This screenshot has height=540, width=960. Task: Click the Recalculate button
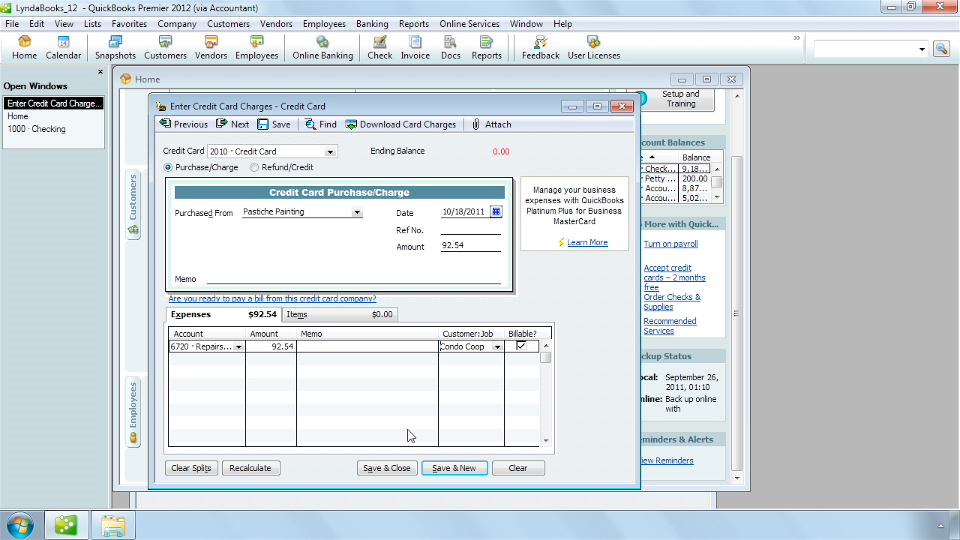tap(250, 468)
